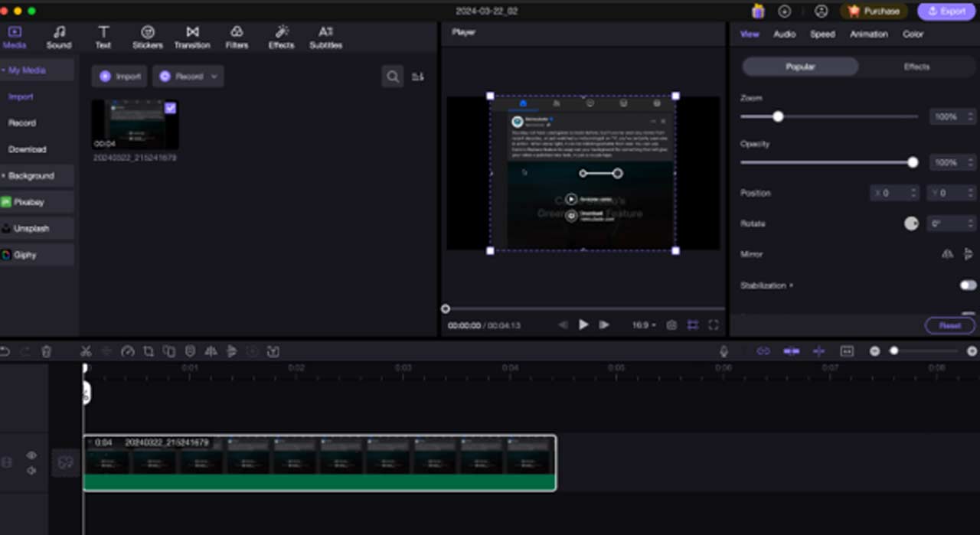Search media using the magnifier icon

tap(393, 77)
